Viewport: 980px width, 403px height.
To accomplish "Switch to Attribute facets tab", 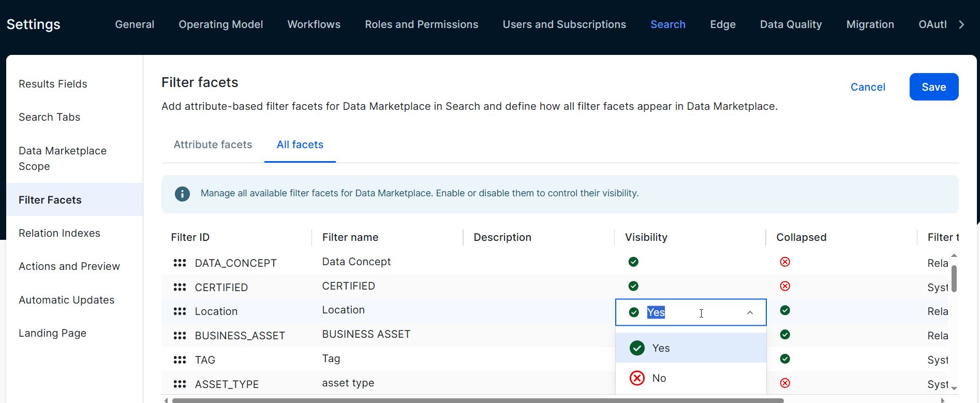I will (213, 145).
